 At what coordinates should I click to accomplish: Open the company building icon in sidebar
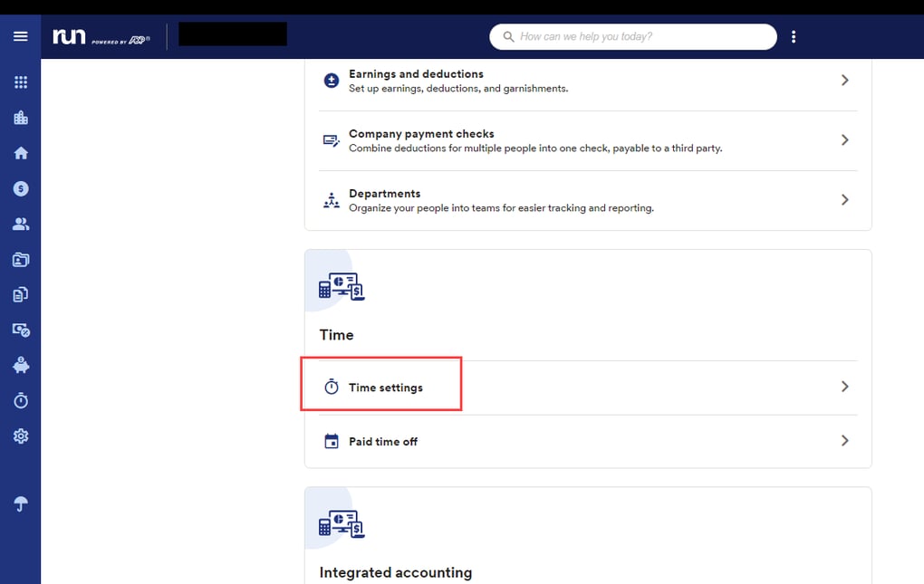21,118
